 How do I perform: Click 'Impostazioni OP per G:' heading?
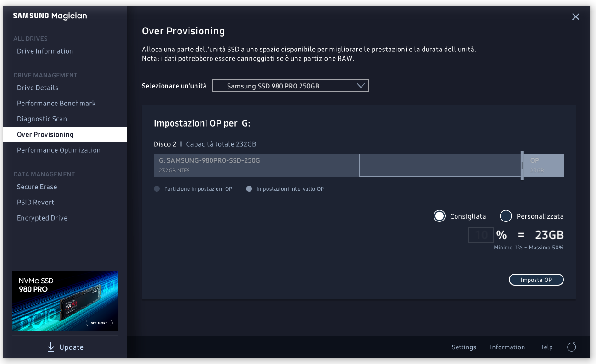202,123
